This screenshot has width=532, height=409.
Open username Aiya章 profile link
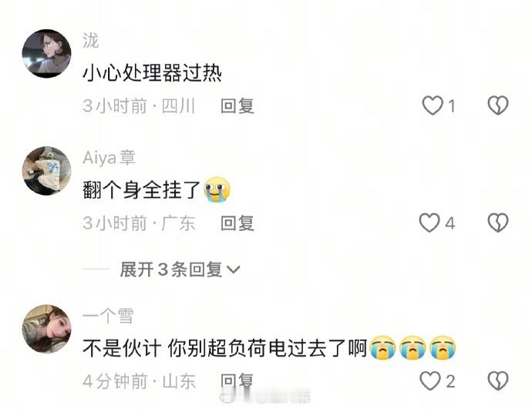tap(109, 158)
